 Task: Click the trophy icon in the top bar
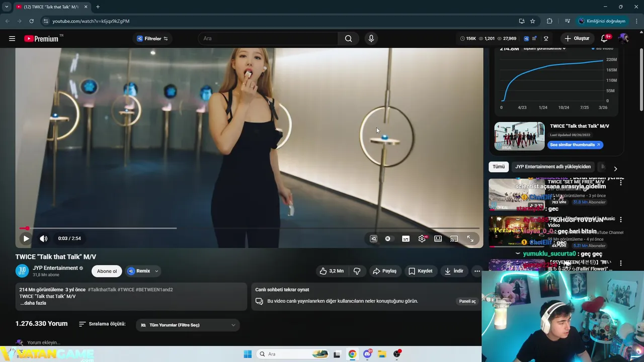(x=546, y=39)
